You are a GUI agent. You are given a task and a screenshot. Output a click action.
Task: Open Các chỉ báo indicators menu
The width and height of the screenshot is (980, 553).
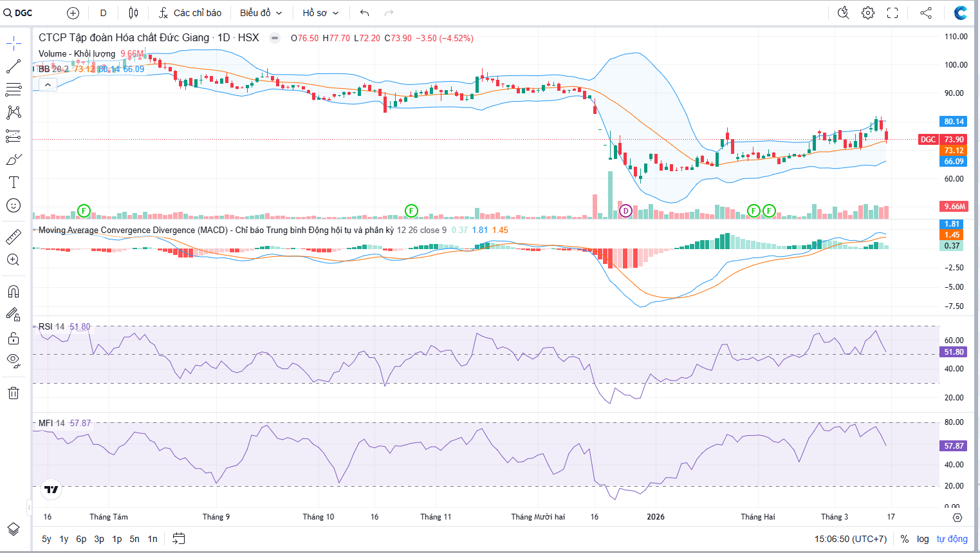click(190, 13)
